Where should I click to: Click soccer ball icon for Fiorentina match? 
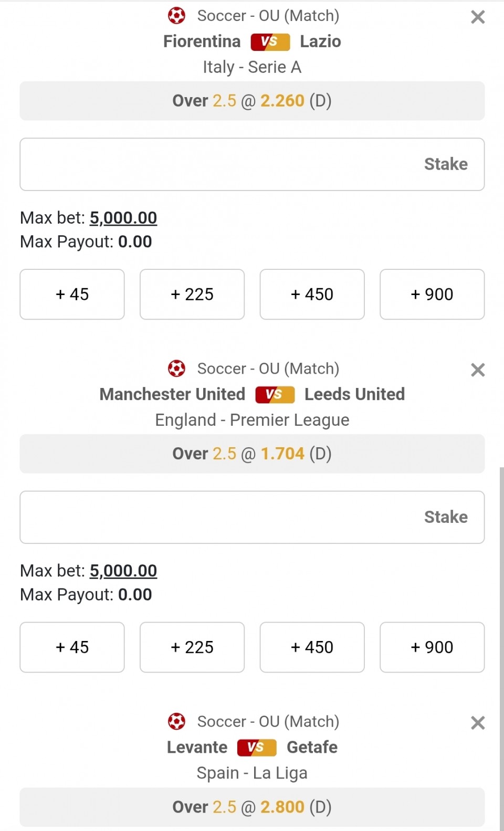pos(176,16)
